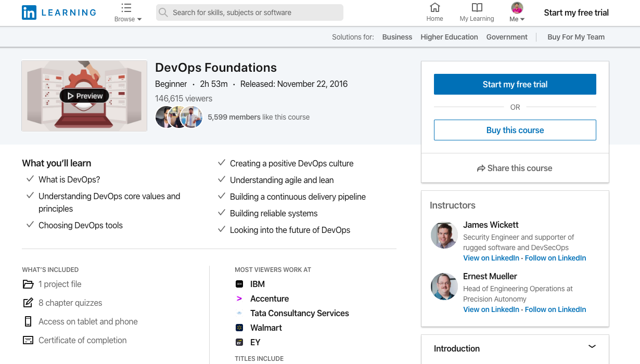Expand the Introduction section chevron
Viewport: 640px width, 364px height.
click(592, 346)
